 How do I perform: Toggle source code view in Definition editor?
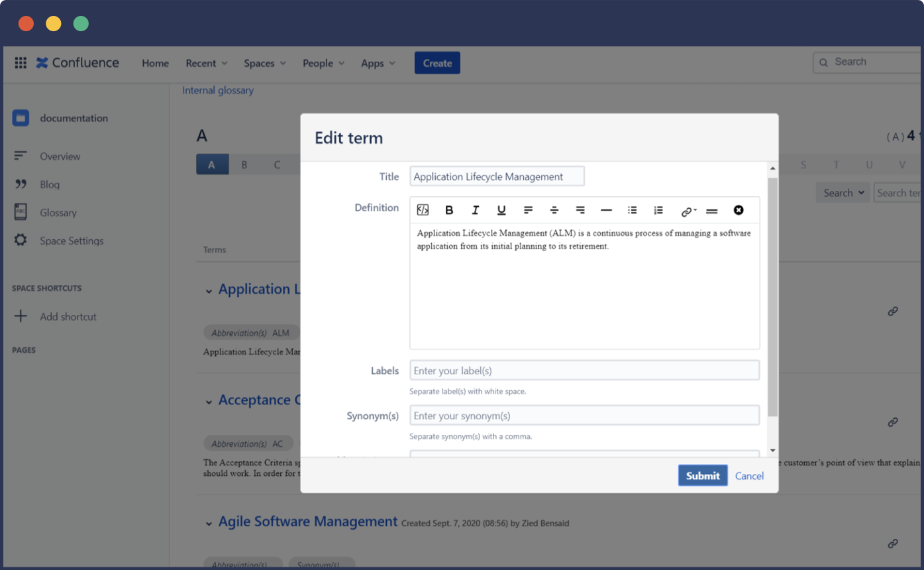423,210
